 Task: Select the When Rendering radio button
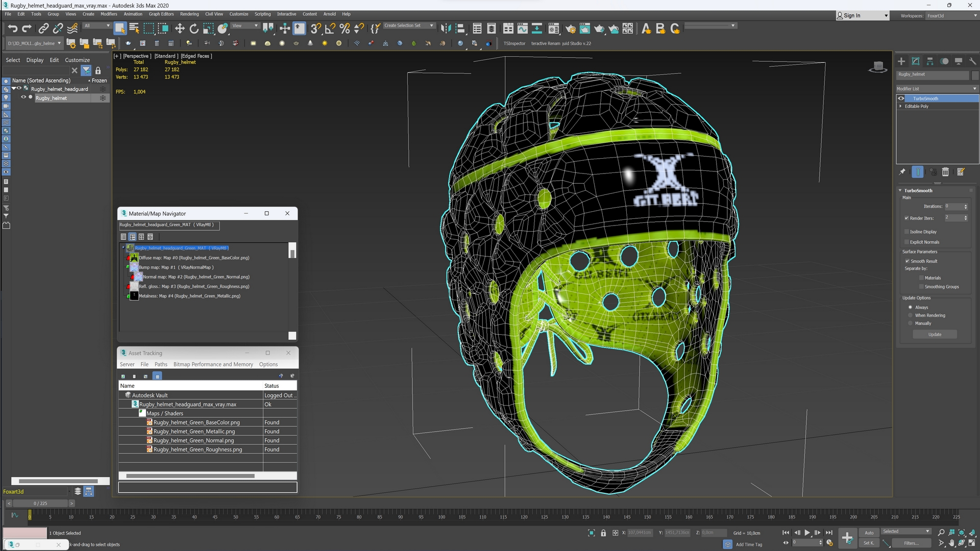point(910,315)
